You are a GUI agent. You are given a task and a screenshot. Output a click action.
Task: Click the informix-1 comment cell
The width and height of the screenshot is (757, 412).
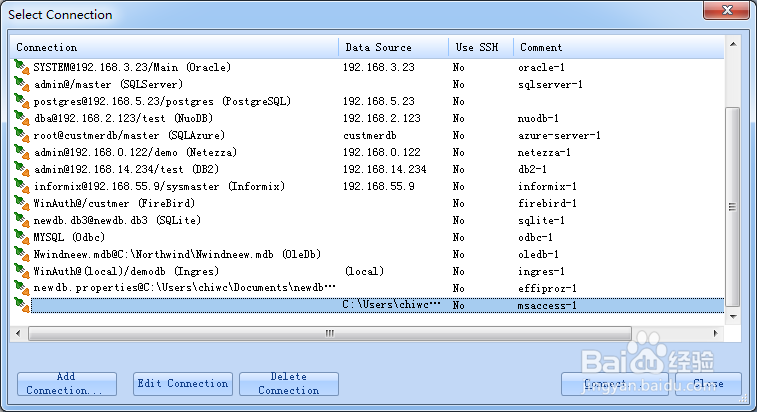click(547, 186)
